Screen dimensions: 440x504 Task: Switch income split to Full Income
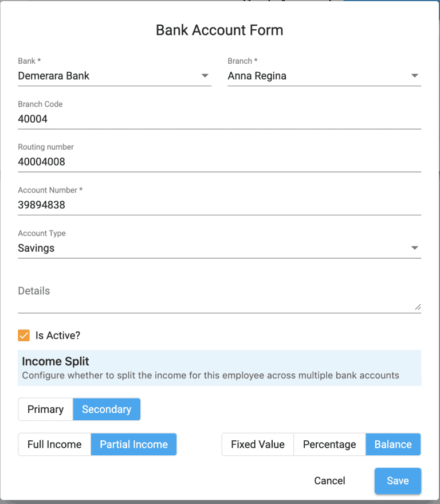[x=54, y=444]
